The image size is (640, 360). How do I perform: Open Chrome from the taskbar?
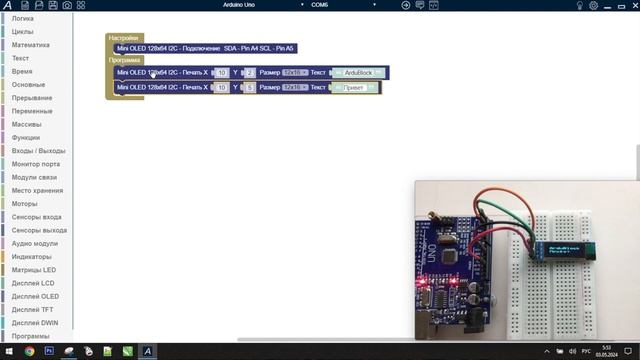[29, 351]
